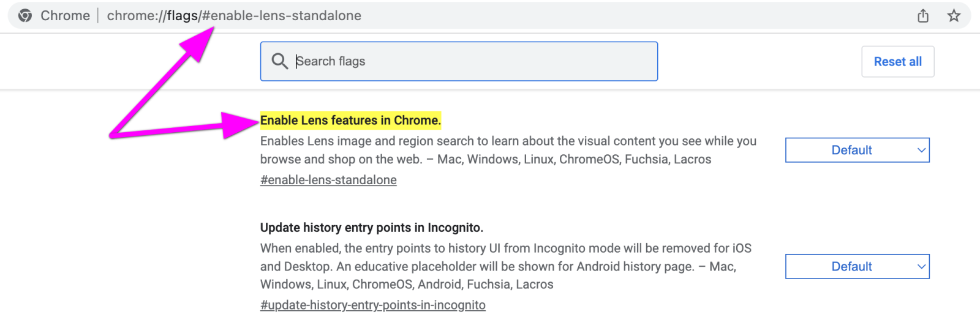Click the magenta arrowhead pointing at URL
This screenshot has width=980, height=328.
click(x=199, y=43)
